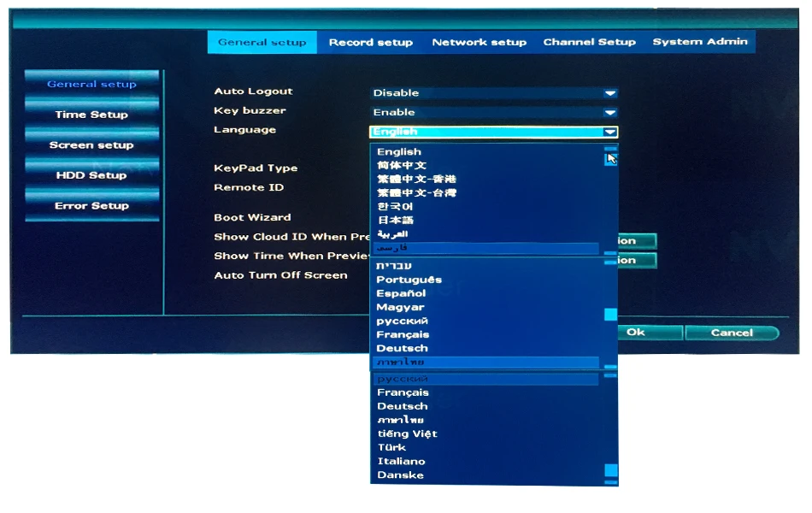
Task: Select the highlighted فارسی language option
Action: (487, 248)
